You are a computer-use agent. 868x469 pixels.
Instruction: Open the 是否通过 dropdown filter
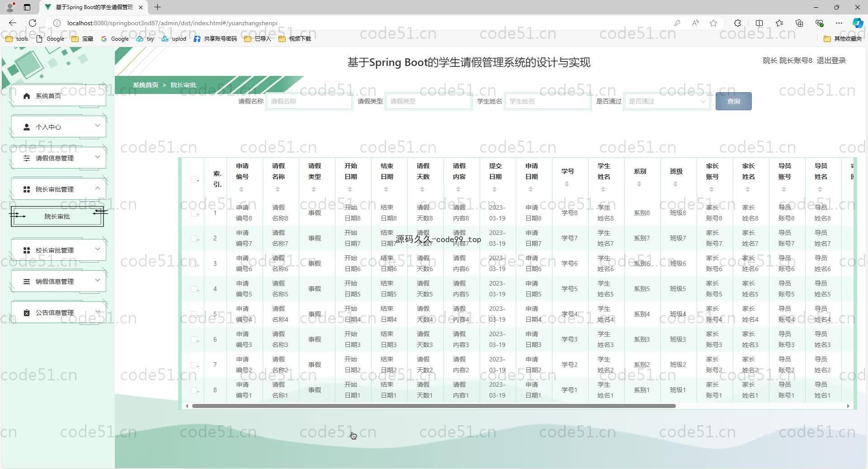[x=667, y=101]
